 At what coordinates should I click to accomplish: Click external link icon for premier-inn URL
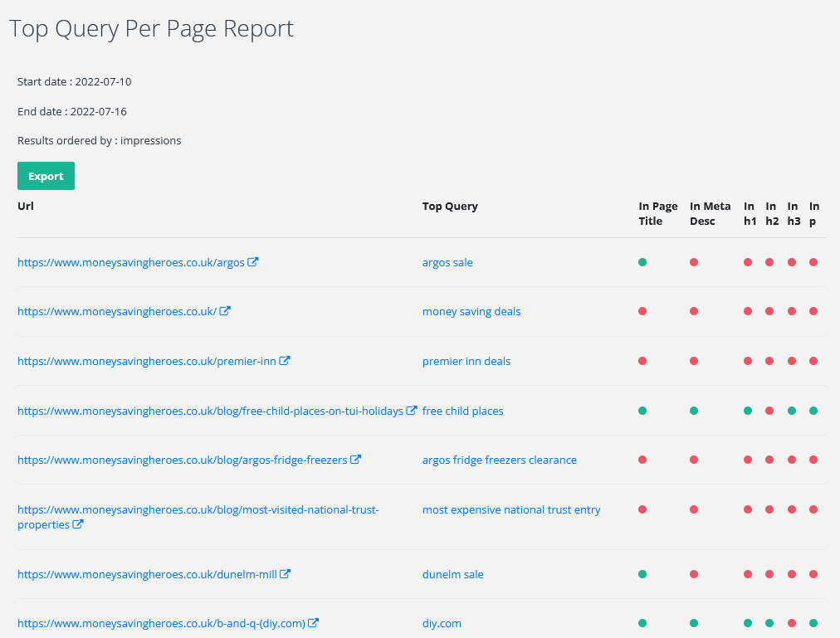[x=285, y=361]
